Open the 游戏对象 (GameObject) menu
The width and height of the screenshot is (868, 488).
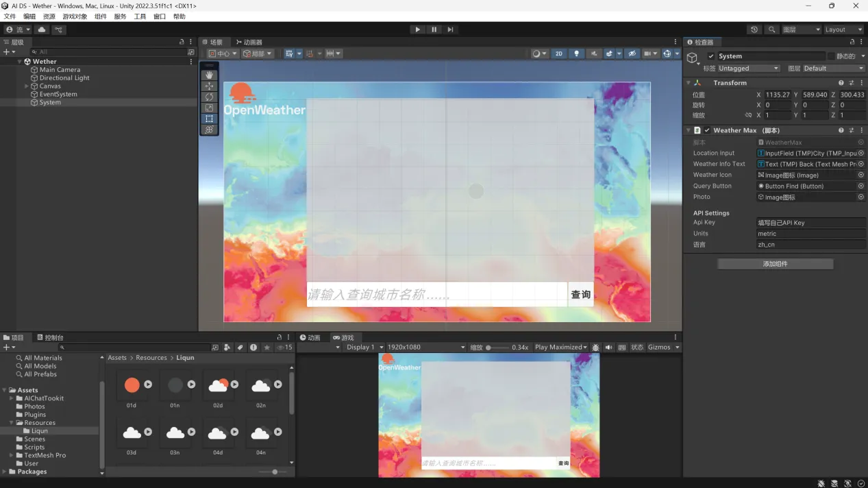75,16
